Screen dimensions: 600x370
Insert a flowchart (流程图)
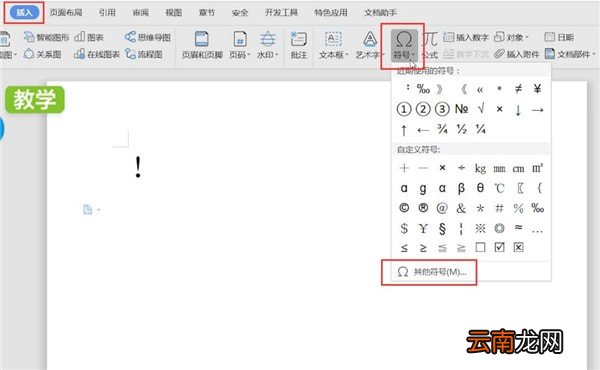click(144, 54)
